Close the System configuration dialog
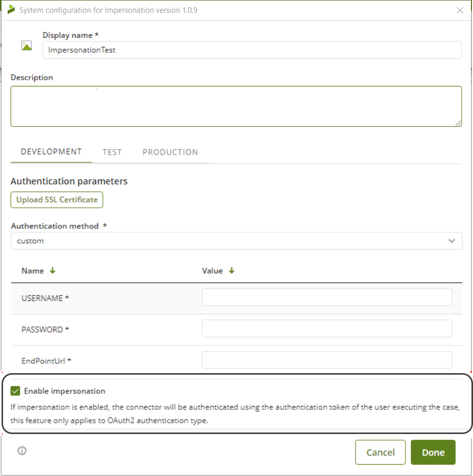This screenshot has height=476, width=473. (460, 10)
